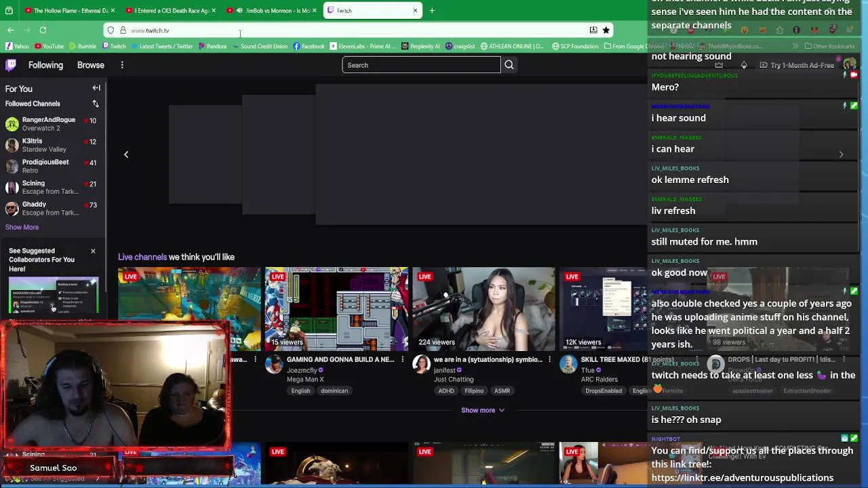Open ProdigiousBeet followed channel

pyautogui.click(x=53, y=166)
